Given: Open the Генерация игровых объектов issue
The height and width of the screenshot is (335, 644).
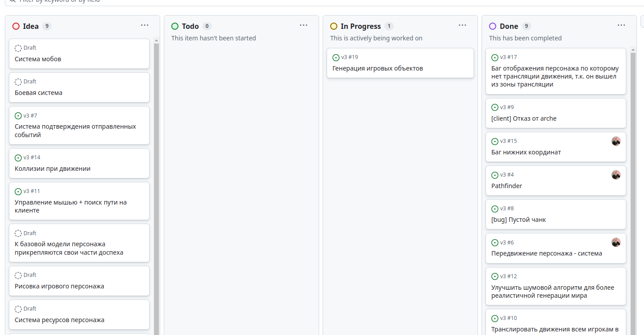Looking at the screenshot, I should pos(378,68).
